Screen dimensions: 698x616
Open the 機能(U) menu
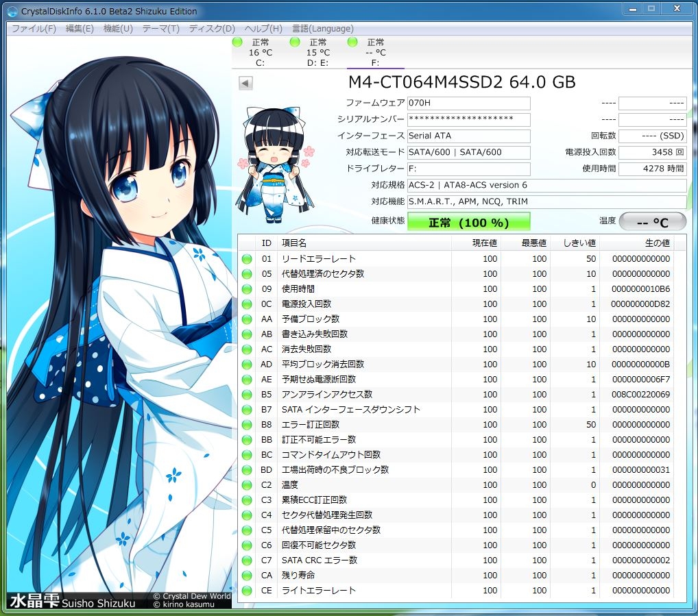click(118, 29)
